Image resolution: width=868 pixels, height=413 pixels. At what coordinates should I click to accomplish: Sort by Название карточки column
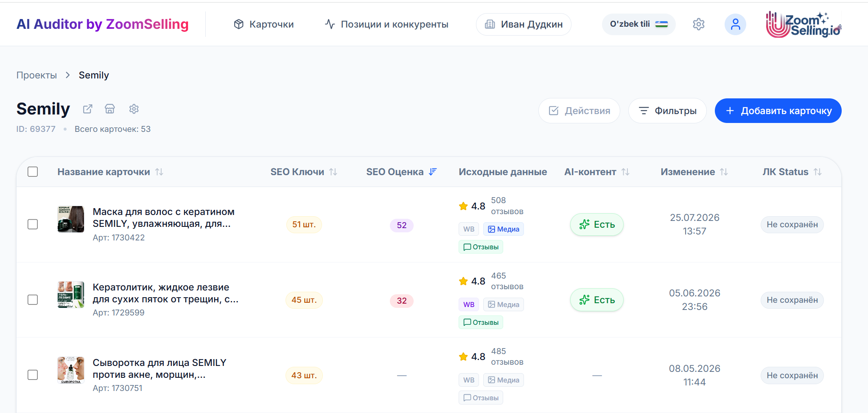(110, 172)
